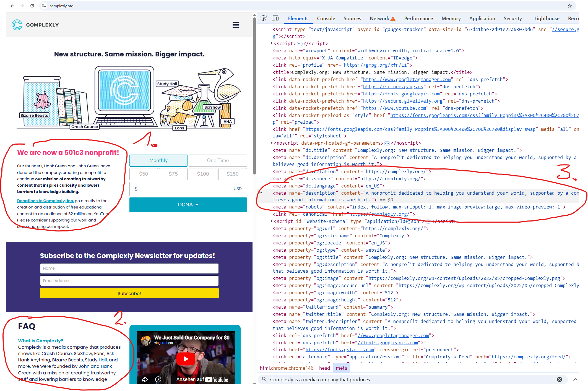Screen dimensions: 588x391
Task: Activate the inspect element picker tool
Action: pyautogui.click(x=264, y=18)
